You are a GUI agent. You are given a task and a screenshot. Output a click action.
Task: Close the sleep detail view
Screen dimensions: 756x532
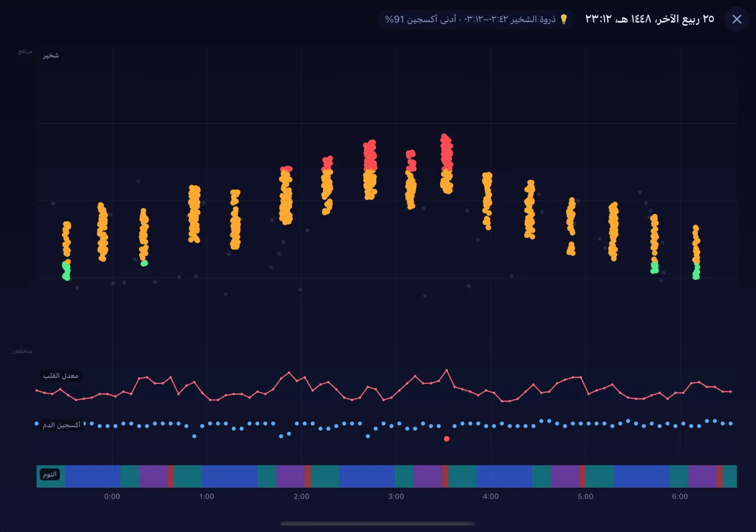click(x=737, y=19)
